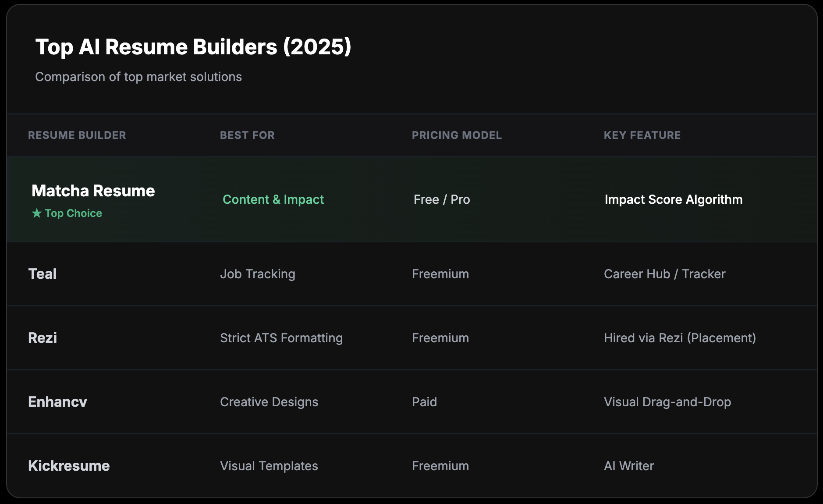823x504 pixels.
Task: Select Strict ATS Formatting cell
Action: coord(281,338)
